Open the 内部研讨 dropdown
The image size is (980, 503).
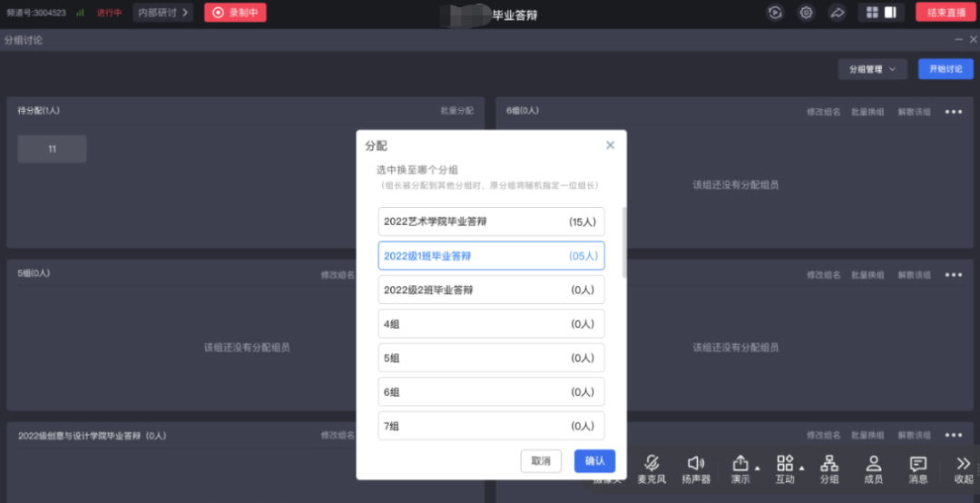163,13
